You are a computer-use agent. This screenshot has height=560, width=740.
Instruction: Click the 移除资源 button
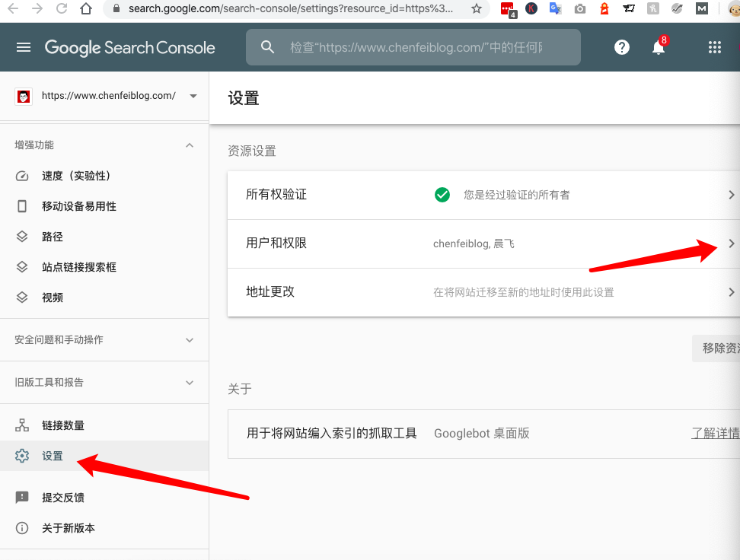coord(716,348)
